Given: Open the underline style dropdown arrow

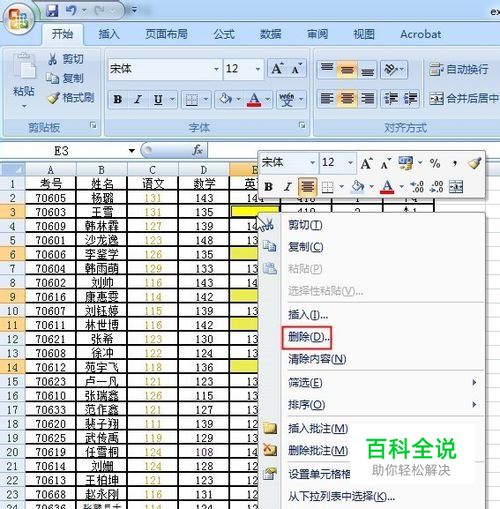Looking at the screenshot, I should 172,99.
